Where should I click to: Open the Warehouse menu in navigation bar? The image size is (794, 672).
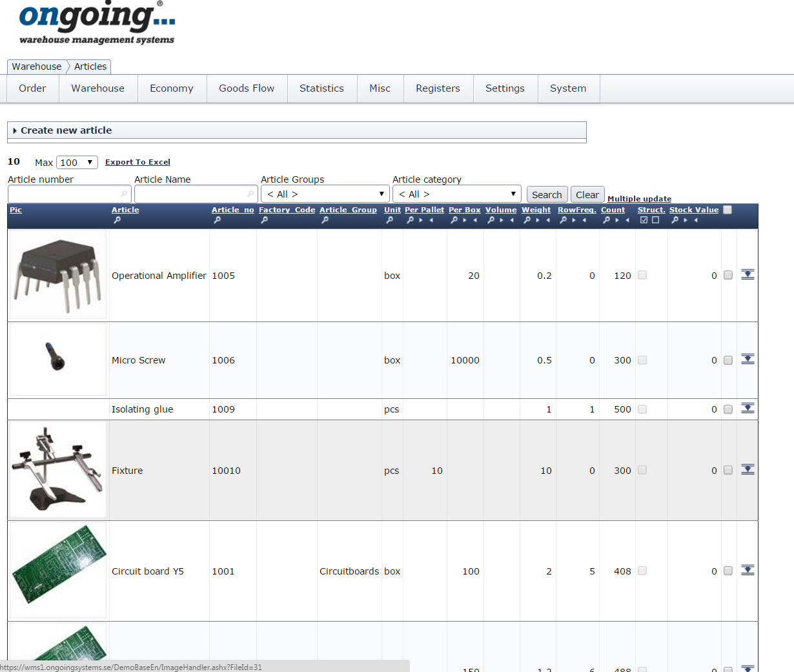coord(98,88)
